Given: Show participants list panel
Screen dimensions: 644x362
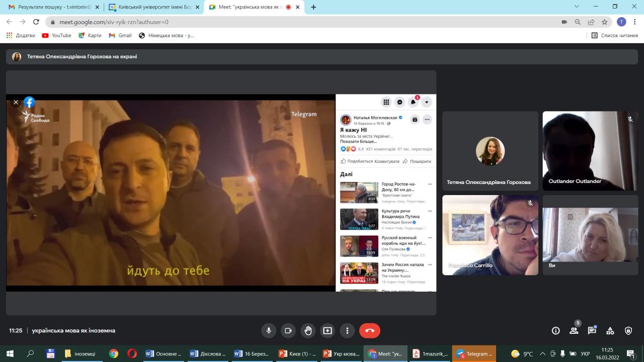Looking at the screenshot, I should coord(574,330).
